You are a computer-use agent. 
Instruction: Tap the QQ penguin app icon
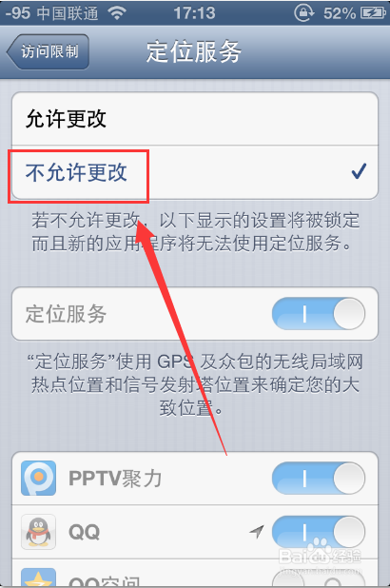tap(38, 532)
